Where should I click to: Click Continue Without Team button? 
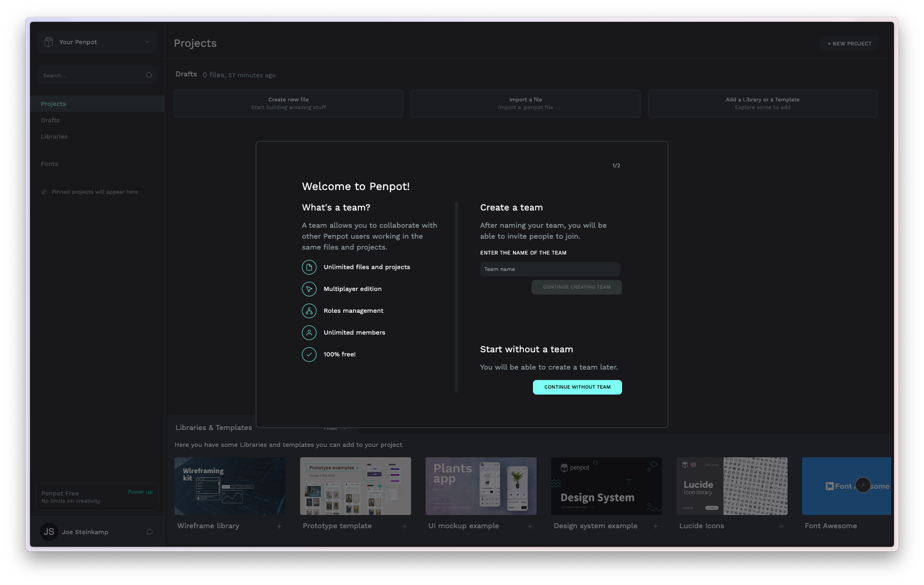click(x=577, y=387)
